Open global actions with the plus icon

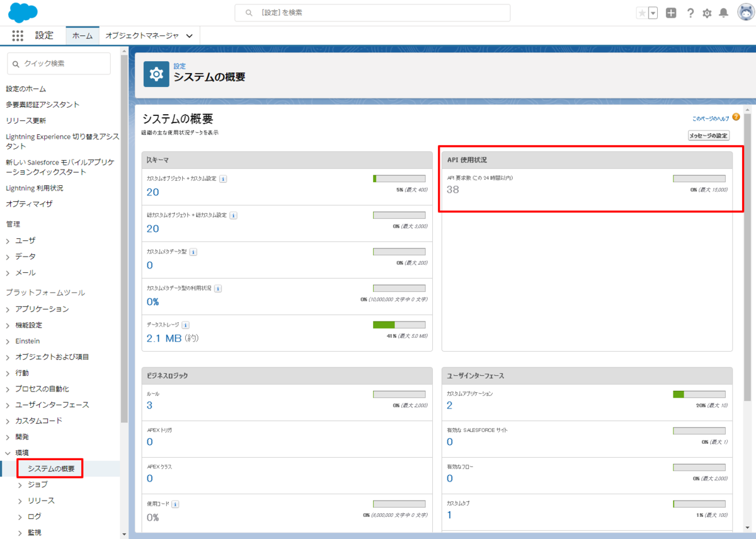[x=672, y=12]
